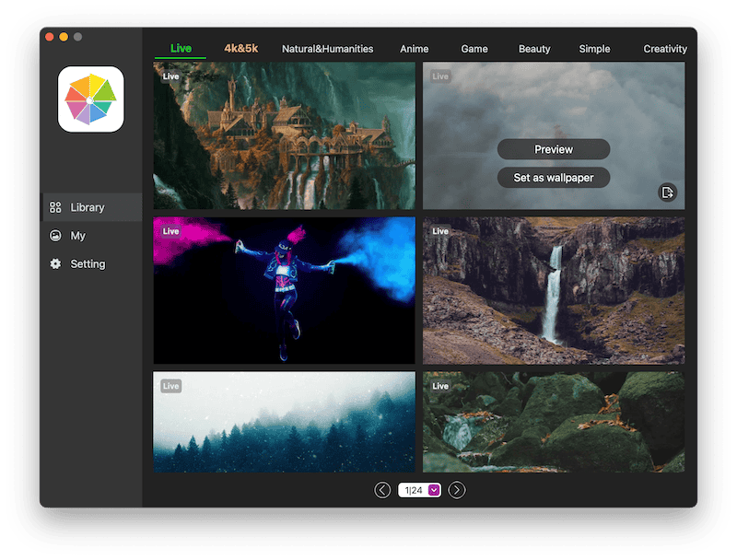The height and width of the screenshot is (560, 737).
Task: Click the colorful pinwheel app logo
Action: (90, 99)
